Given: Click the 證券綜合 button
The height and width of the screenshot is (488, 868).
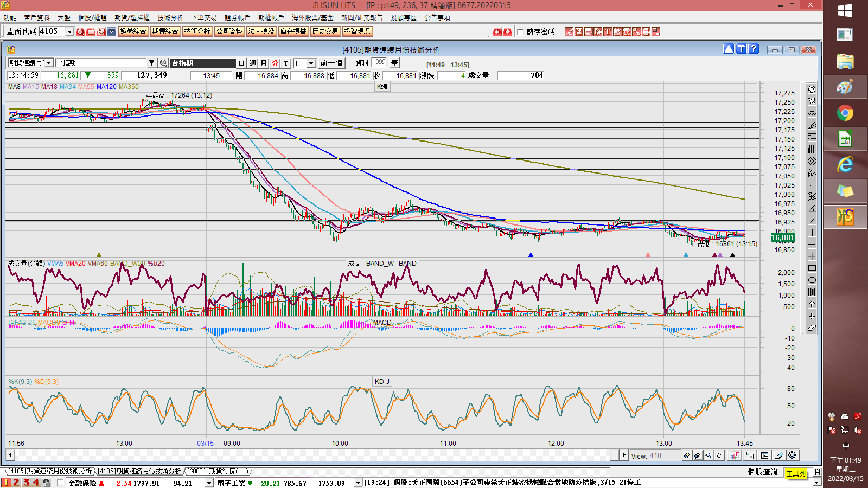Looking at the screenshot, I should (x=133, y=31).
